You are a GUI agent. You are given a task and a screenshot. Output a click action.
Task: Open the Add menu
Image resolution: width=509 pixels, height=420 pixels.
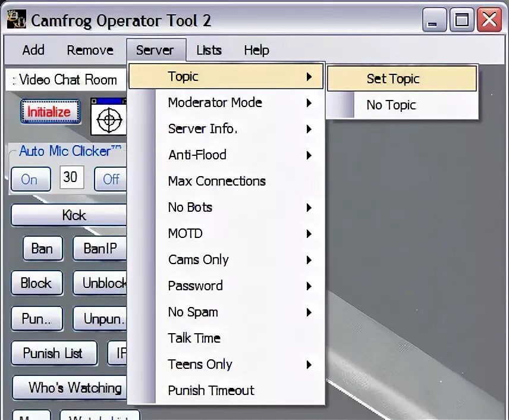pos(33,50)
